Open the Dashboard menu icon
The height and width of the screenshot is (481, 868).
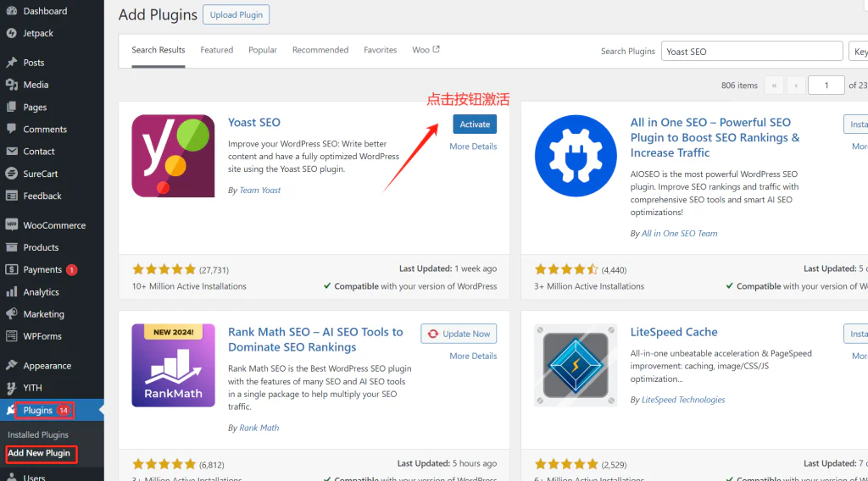point(11,10)
